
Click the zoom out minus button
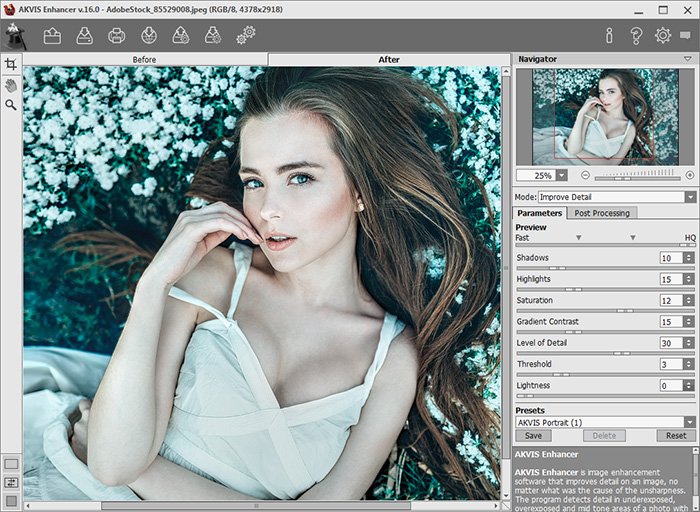[586, 175]
